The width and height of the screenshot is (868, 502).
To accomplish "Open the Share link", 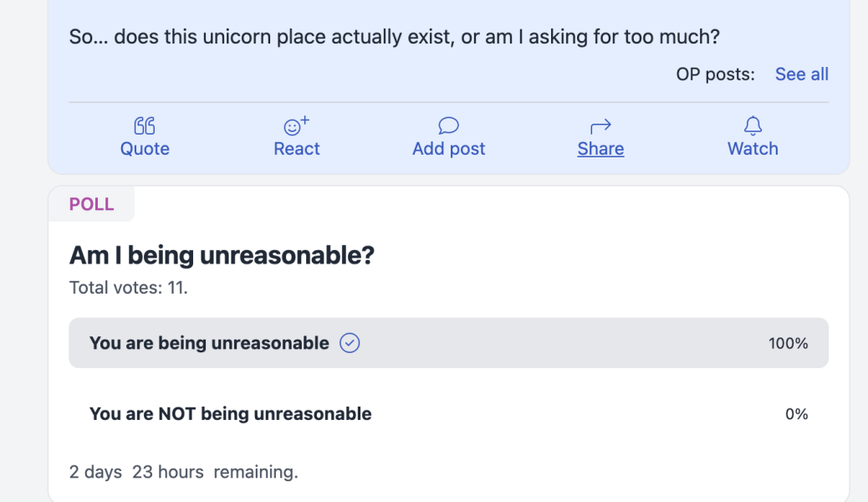I will pyautogui.click(x=600, y=149).
